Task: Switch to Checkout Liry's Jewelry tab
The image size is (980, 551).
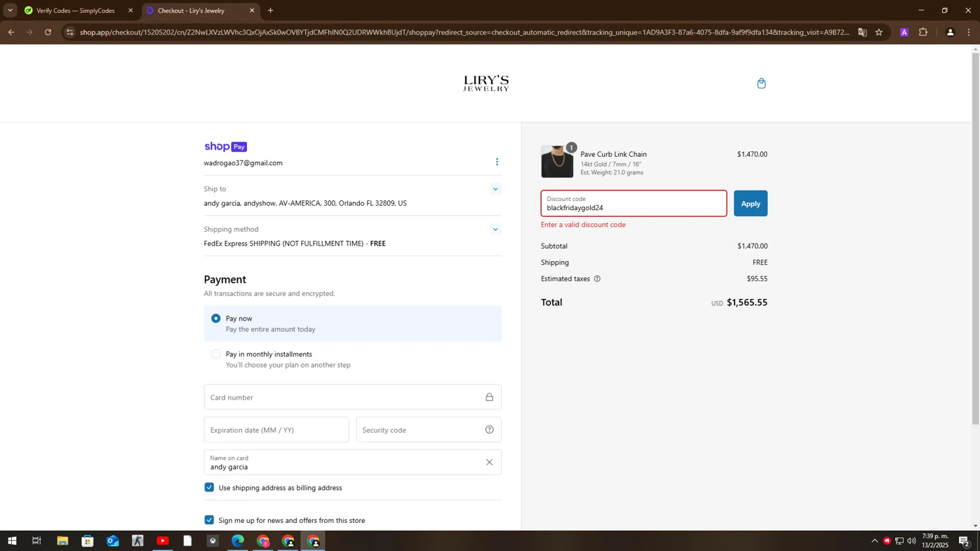Action: point(196,10)
